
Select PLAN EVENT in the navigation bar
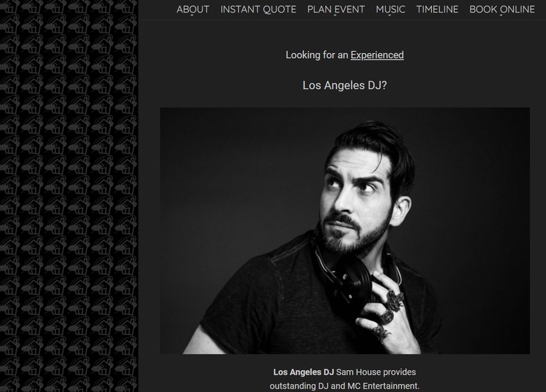(x=336, y=9)
